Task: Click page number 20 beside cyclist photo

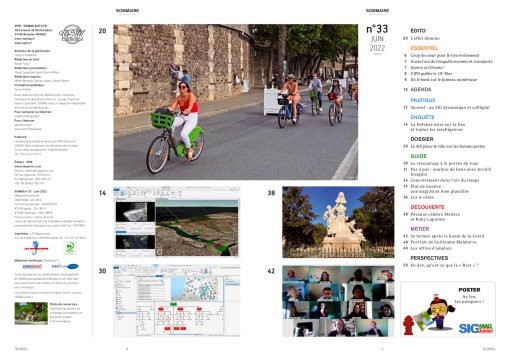Action: [102, 31]
